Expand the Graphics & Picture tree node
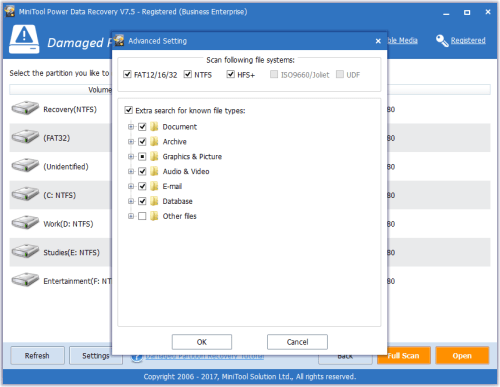This screenshot has height=387, width=500. click(131, 156)
